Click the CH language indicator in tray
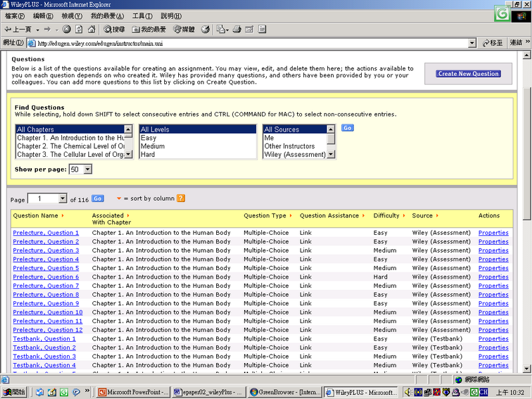This screenshot has height=399, width=532. 483,392
